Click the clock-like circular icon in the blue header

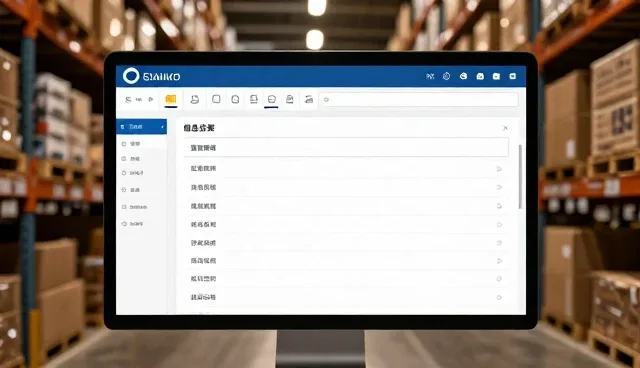coord(447,76)
